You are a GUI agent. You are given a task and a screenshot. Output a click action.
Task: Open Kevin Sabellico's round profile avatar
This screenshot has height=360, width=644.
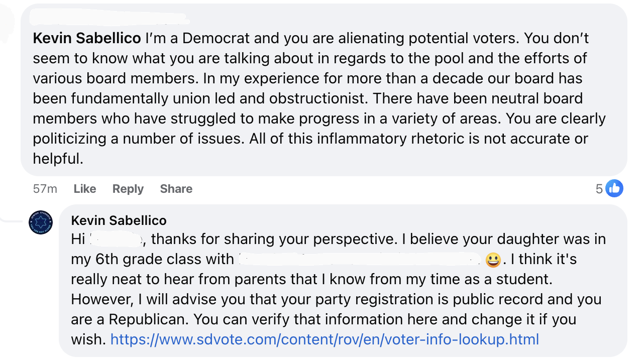tap(41, 222)
